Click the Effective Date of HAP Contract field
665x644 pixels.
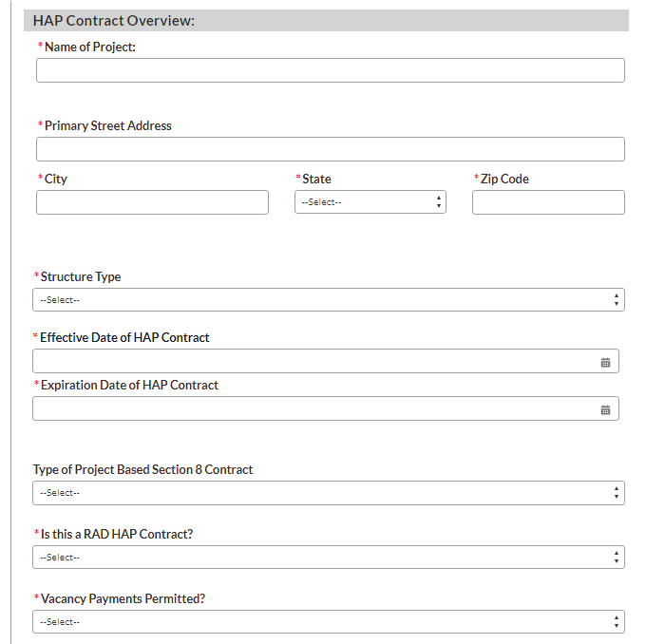(x=313, y=362)
